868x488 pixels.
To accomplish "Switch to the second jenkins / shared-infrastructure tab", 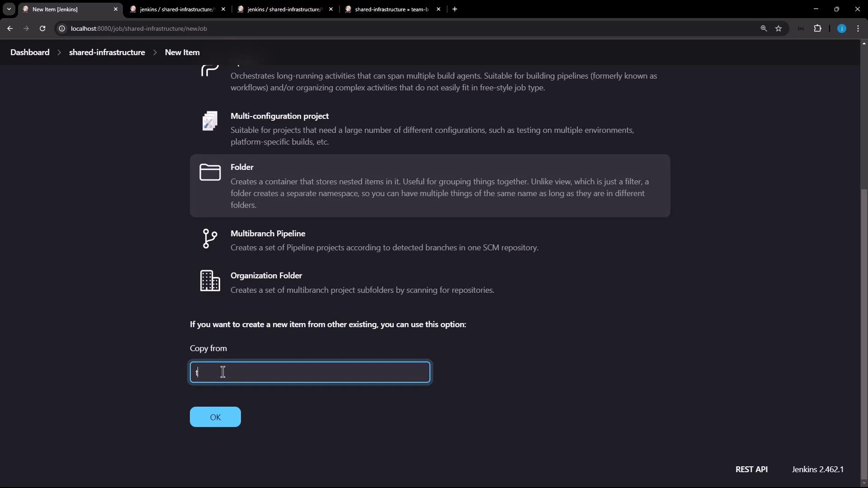I will pos(285,9).
